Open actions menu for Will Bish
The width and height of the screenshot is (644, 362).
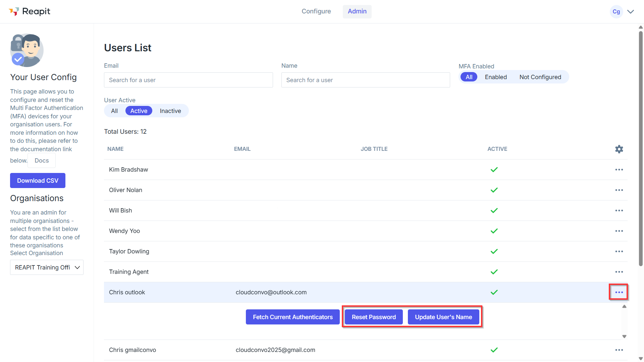619,210
